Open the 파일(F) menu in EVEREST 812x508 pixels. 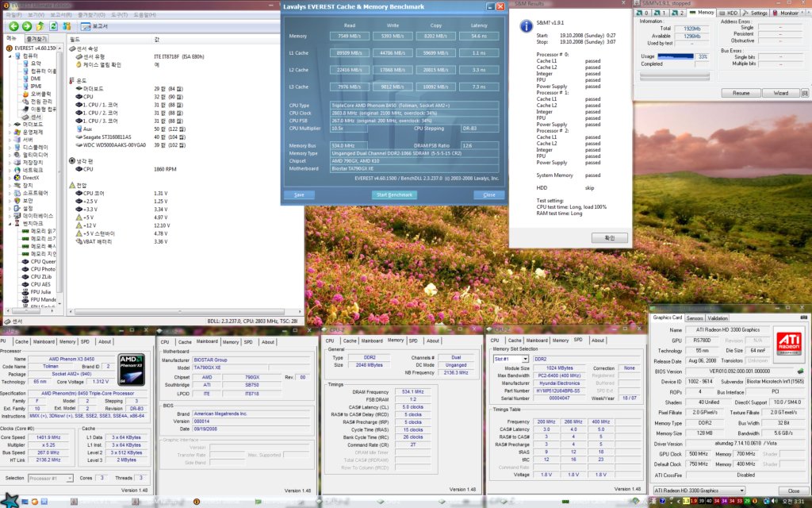click(x=13, y=15)
